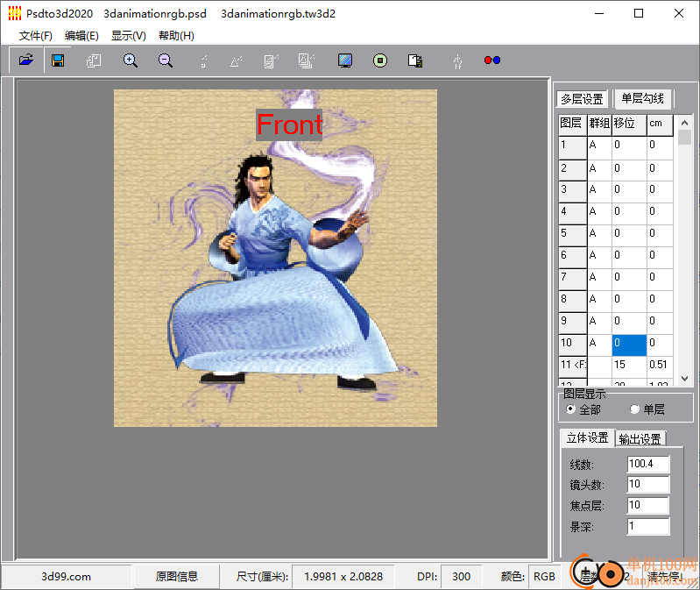The width and height of the screenshot is (700, 590).
Task: Switch to the 单层勾线 tab
Action: (643, 99)
